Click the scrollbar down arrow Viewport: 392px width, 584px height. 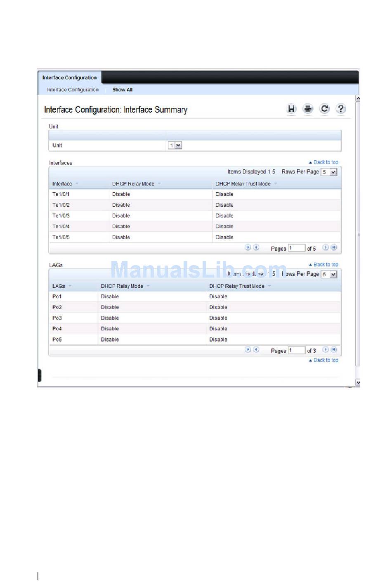(358, 382)
